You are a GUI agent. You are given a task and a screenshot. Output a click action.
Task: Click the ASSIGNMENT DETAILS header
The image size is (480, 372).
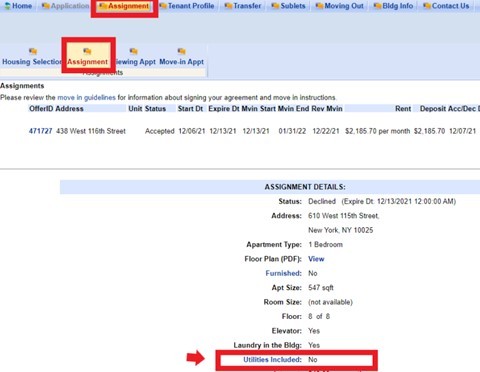coord(305,187)
